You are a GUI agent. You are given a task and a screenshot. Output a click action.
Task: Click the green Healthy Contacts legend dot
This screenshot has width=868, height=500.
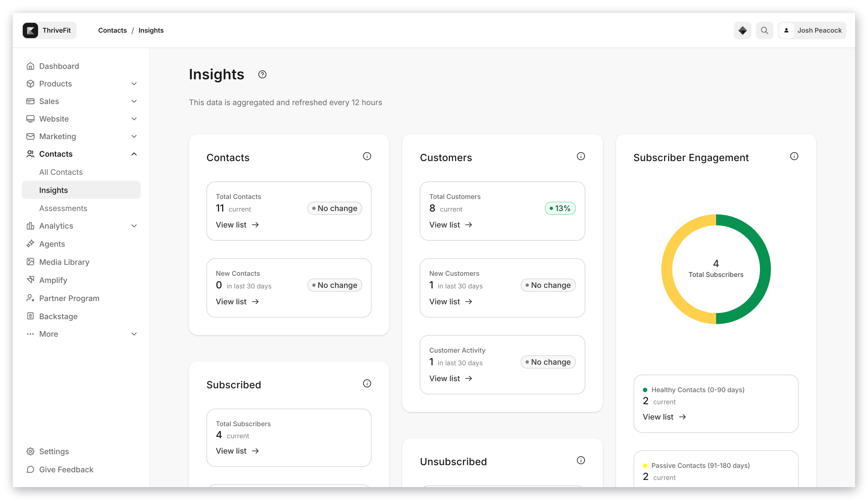pyautogui.click(x=645, y=390)
